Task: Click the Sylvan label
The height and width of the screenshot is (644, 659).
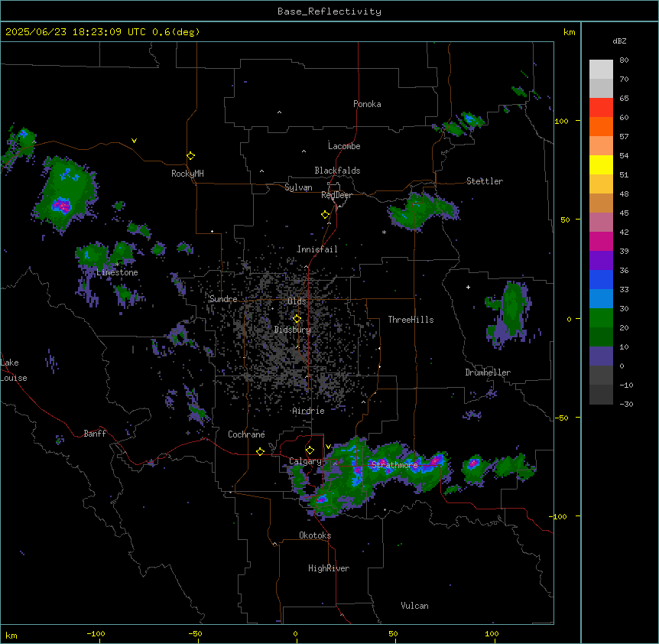Action: (x=298, y=187)
